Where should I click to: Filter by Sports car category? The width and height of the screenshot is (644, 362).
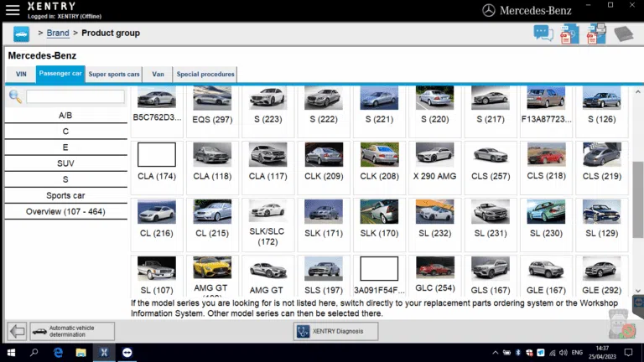point(65,195)
